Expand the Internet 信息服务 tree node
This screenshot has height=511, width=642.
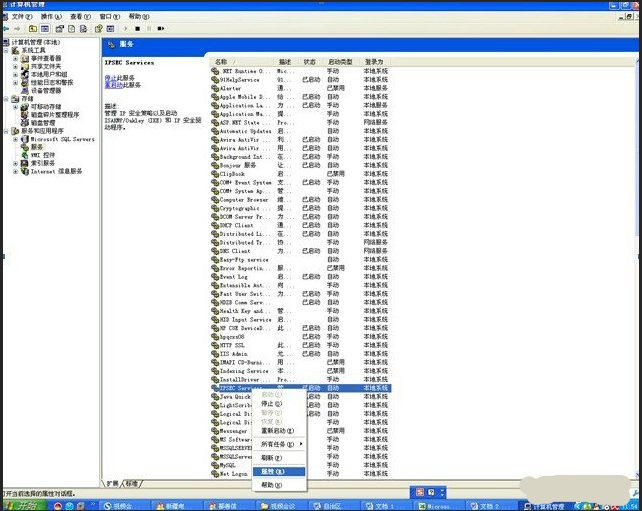pos(16,172)
